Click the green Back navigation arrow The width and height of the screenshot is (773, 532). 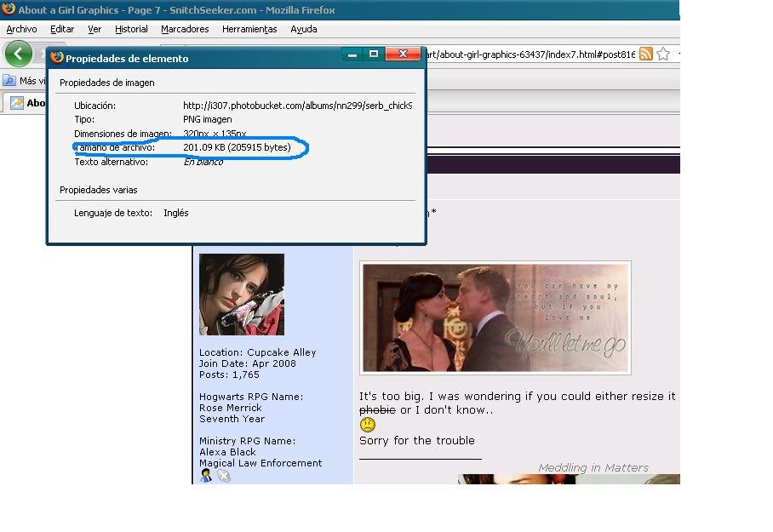(19, 54)
